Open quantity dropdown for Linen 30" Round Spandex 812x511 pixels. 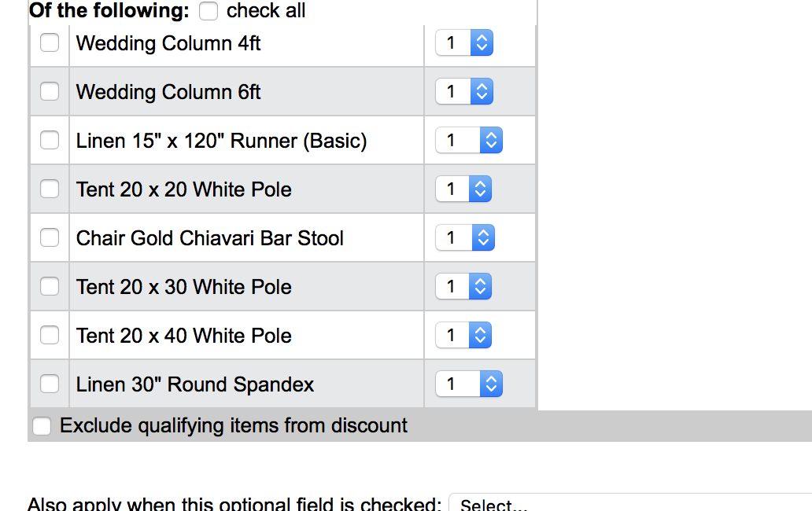point(469,384)
